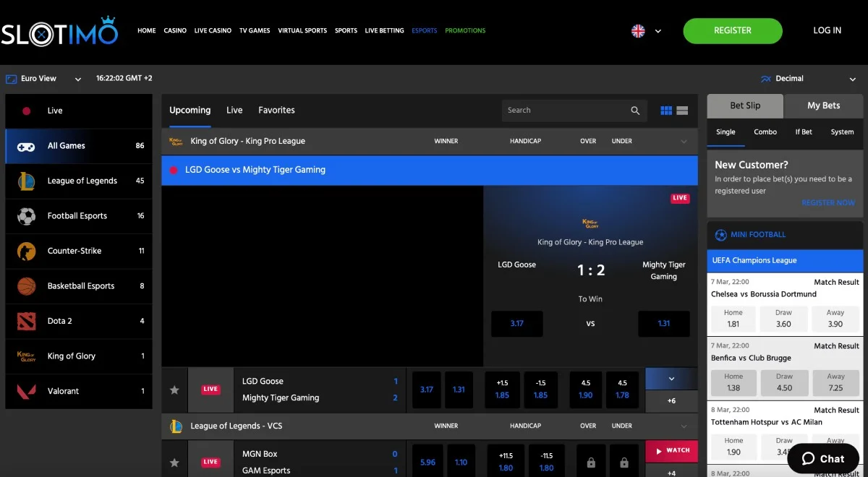Collapse the League of Legends VCS section
This screenshot has width=868, height=477.
pos(684,426)
